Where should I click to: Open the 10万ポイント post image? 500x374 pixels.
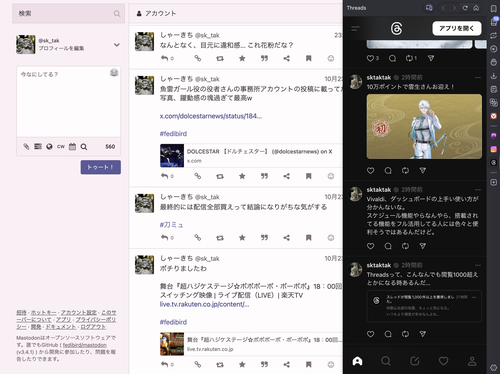[x=424, y=126]
